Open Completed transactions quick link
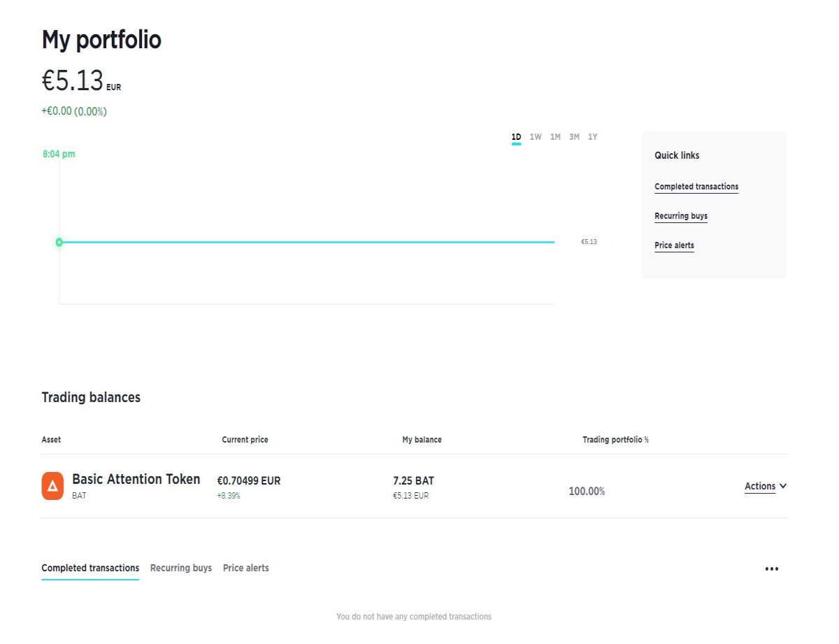Screen dimensions: 839x644 (x=696, y=187)
